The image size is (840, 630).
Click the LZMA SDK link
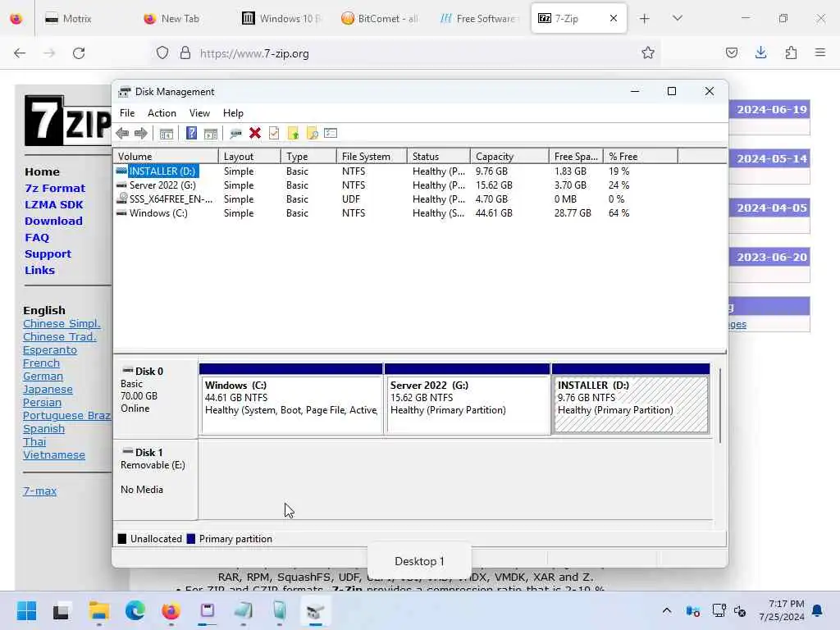[53, 204]
